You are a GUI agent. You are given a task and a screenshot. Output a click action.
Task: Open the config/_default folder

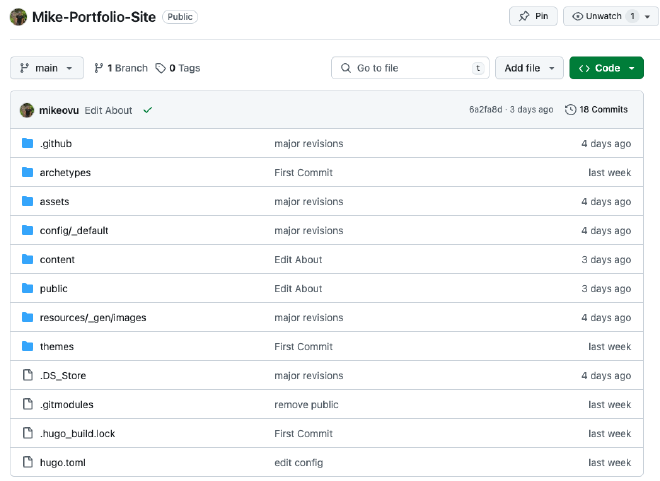(74, 231)
